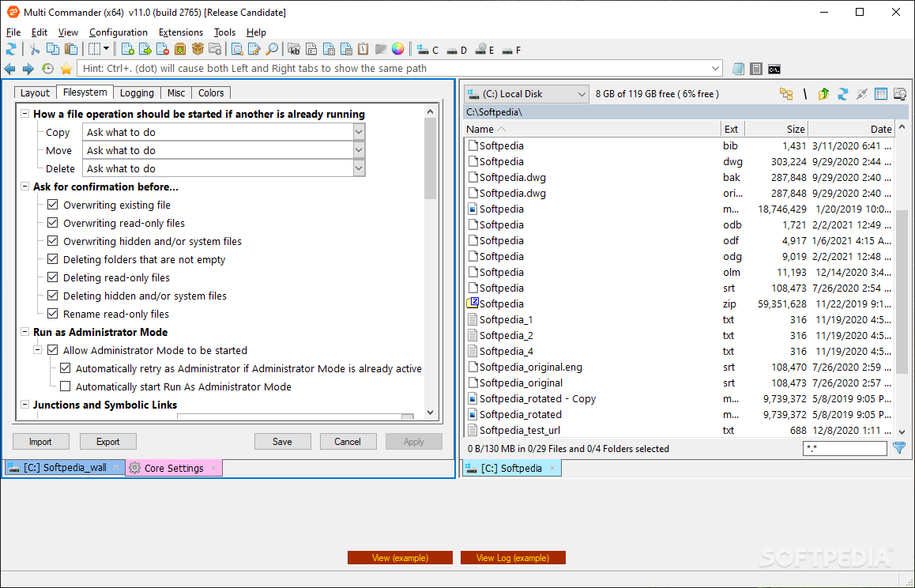Open the Move operation dropdown
The image size is (915, 588).
click(x=360, y=150)
